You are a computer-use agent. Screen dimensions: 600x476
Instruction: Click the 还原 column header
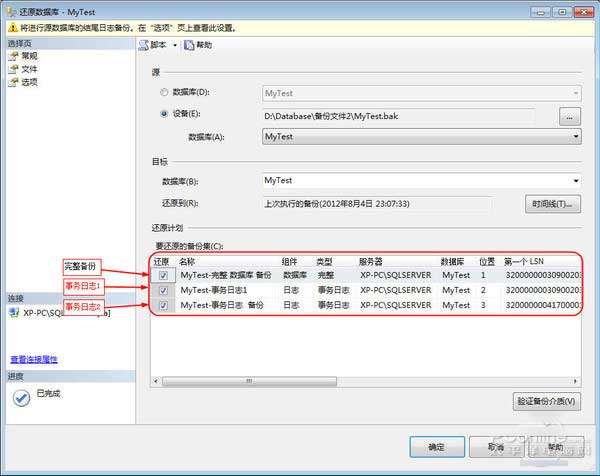coord(161,262)
